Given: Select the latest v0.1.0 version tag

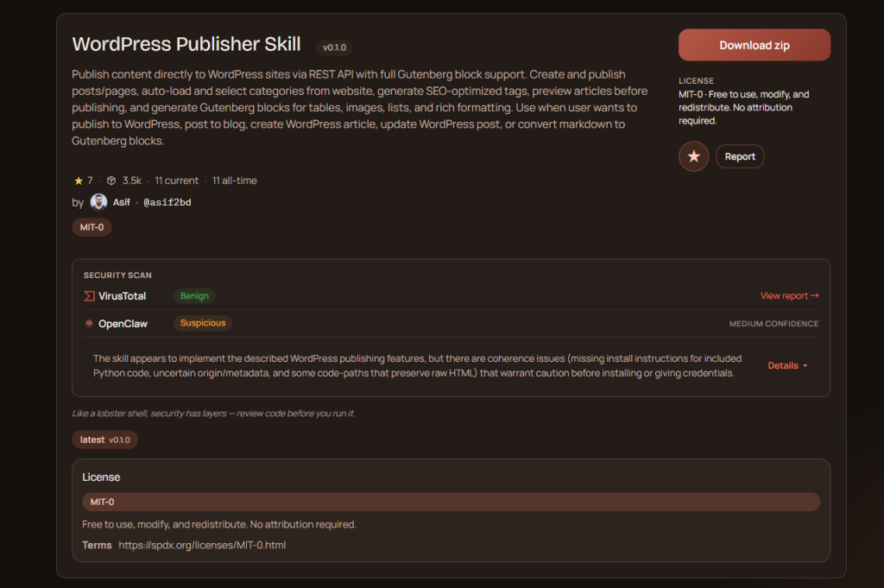Looking at the screenshot, I should (x=104, y=439).
